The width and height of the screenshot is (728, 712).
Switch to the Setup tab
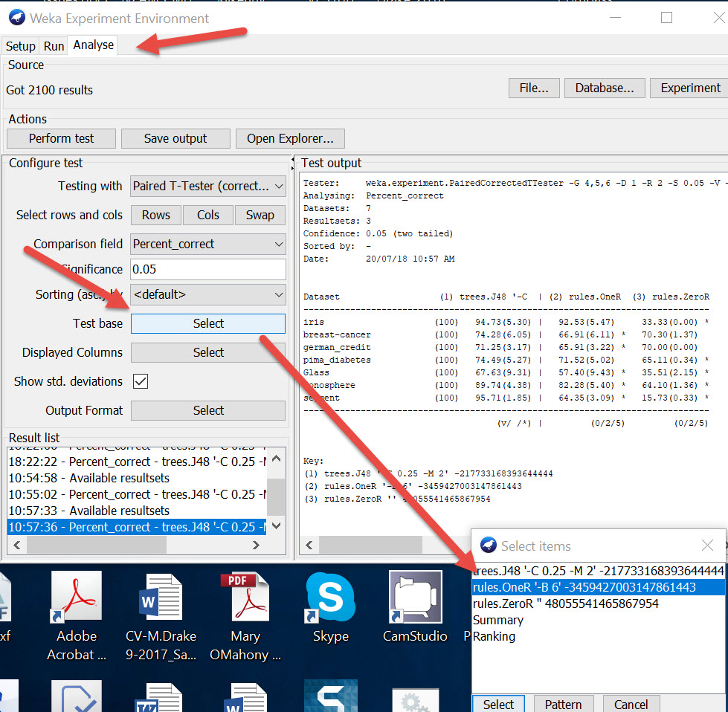(20, 46)
